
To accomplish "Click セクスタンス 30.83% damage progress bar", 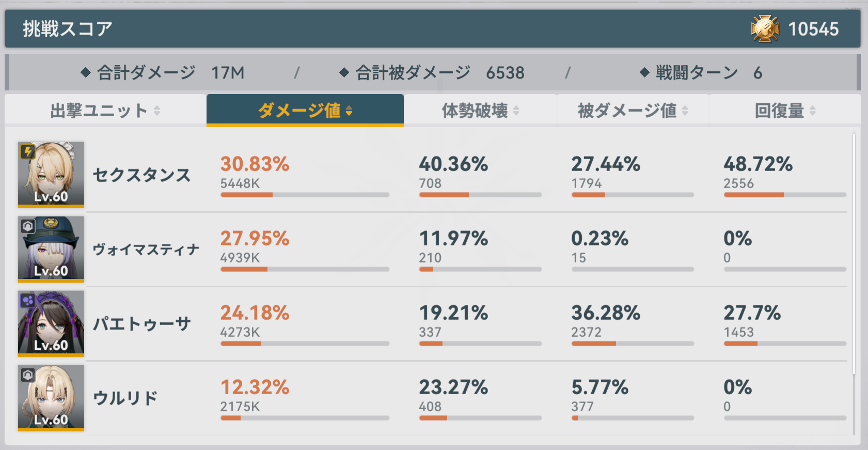I will (305, 195).
